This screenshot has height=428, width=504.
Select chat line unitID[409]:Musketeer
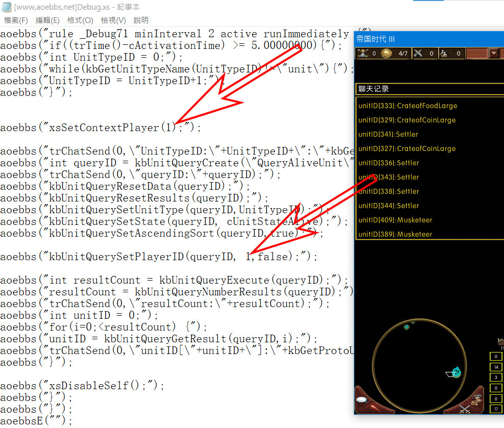[395, 220]
